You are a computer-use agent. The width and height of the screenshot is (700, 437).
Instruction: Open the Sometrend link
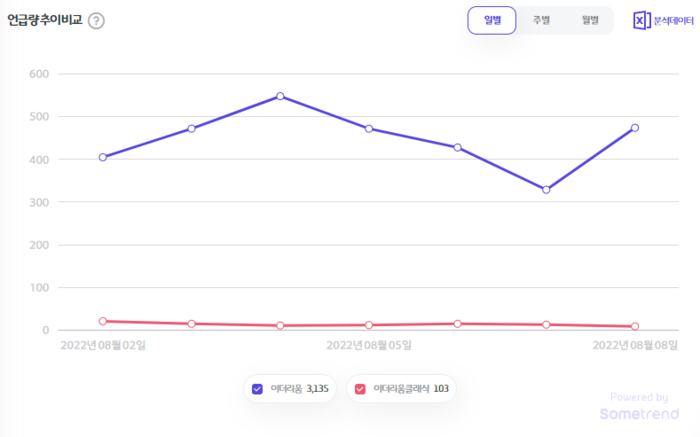click(x=638, y=413)
